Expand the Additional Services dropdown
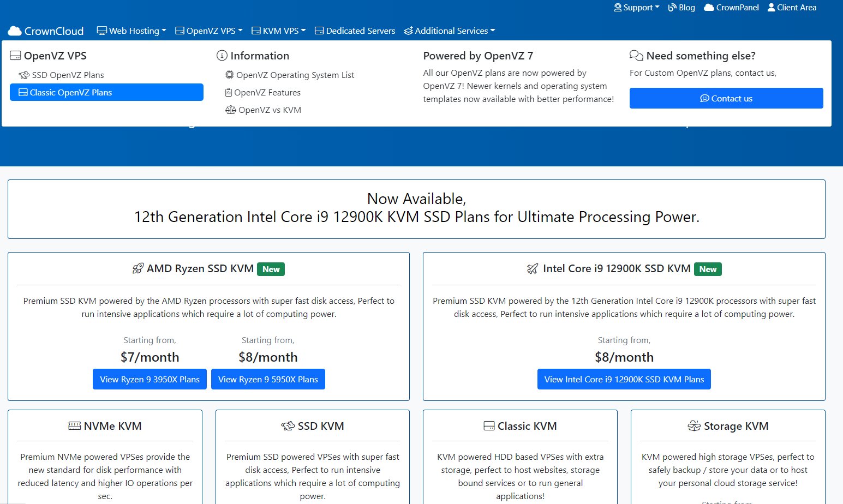The width and height of the screenshot is (843, 504). [450, 31]
